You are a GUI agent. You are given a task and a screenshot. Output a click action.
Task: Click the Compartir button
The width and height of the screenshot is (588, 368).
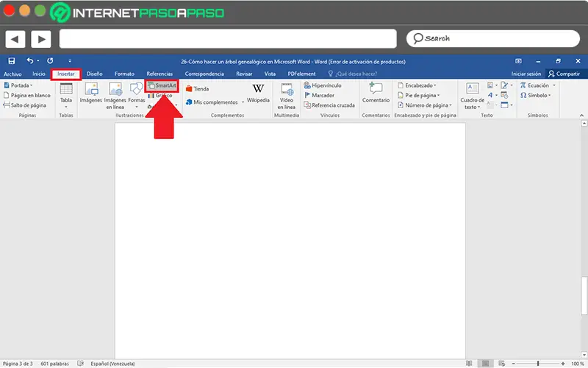tap(564, 74)
